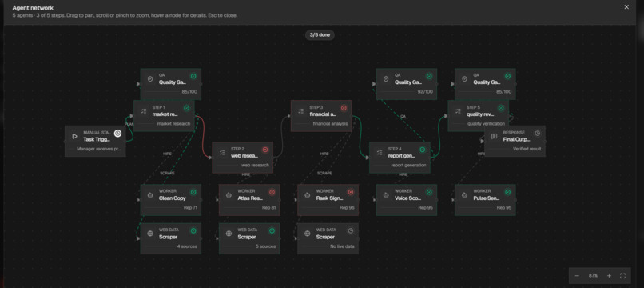This screenshot has height=288, width=644.
Task: Click the 85/100 score above Step 1
Action: [x=189, y=92]
